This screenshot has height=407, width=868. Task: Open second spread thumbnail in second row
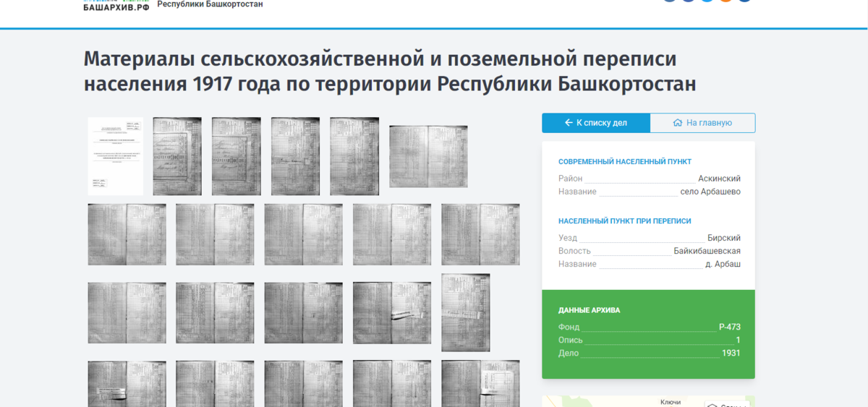215,234
